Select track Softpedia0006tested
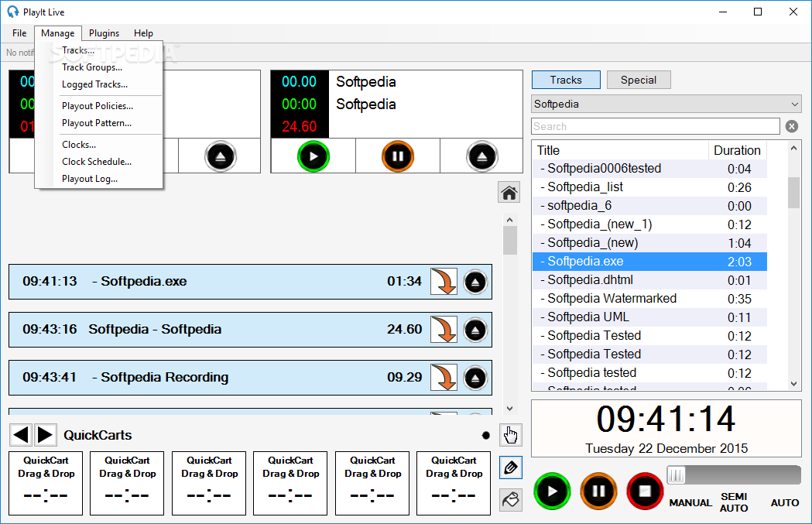The image size is (812, 524). coord(650,169)
